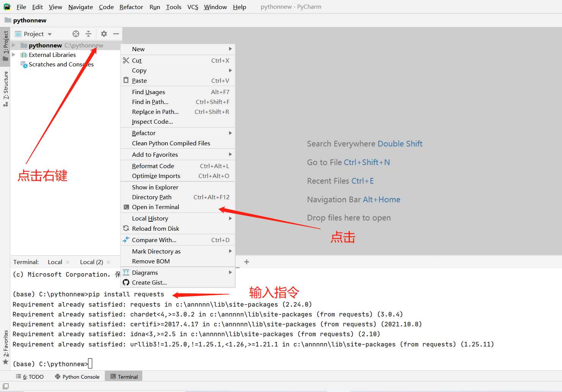Open the Refactor menu in menu bar
The image size is (562, 392).
[131, 7]
